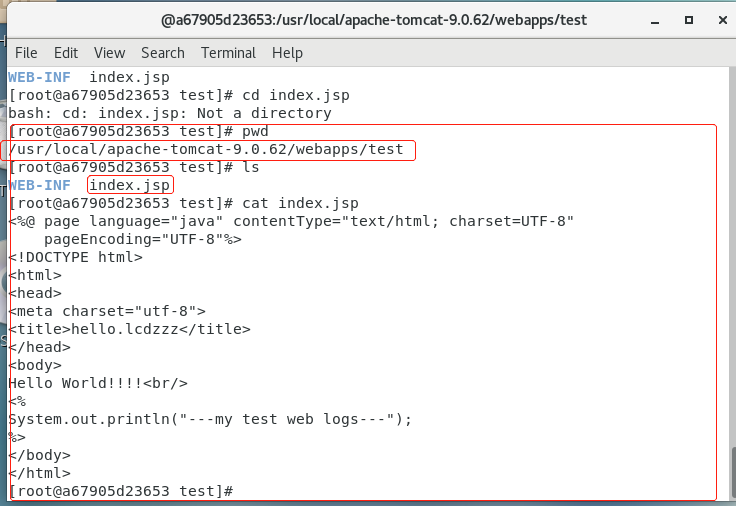Click the title tag line with hello.lcdzzz
Viewport: 736px width, 506px height.
[x=130, y=329]
